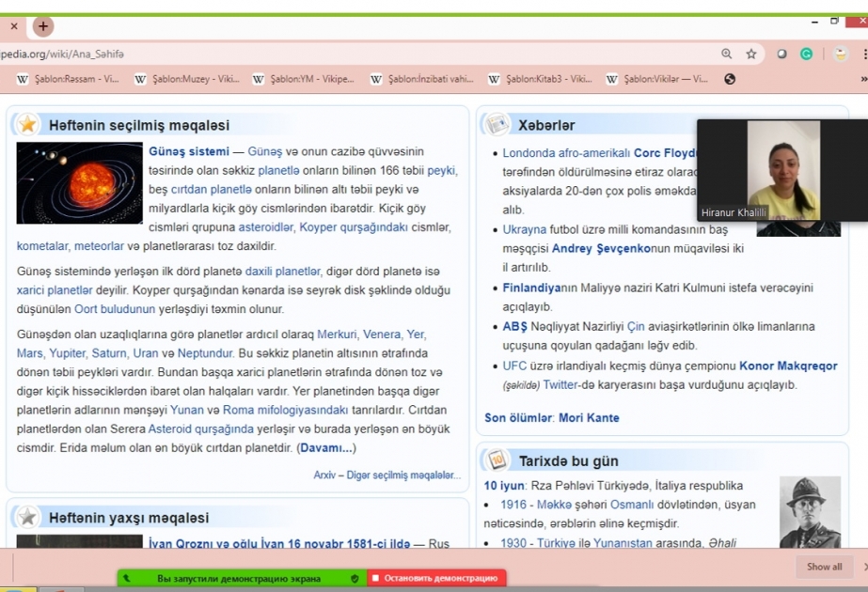Open the browser three-dot menu

coord(864,54)
